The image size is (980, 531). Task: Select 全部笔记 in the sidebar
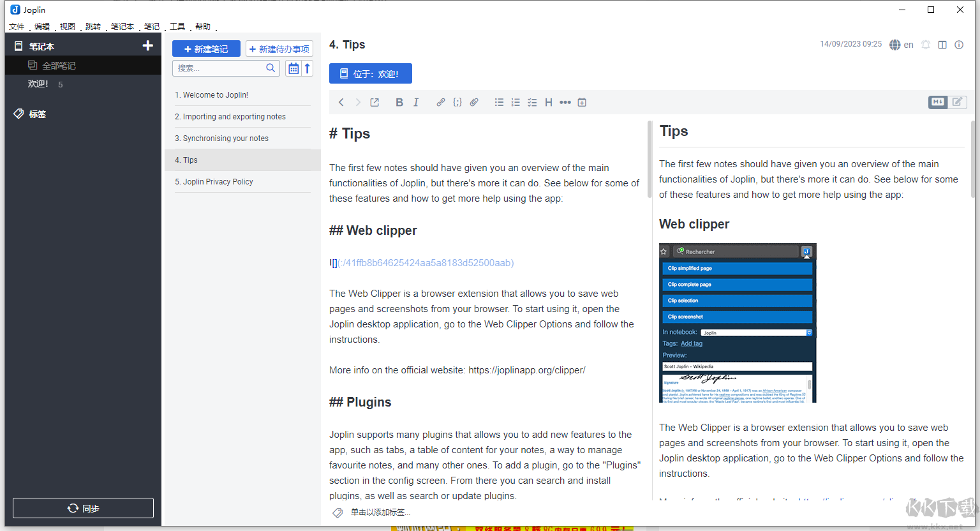pos(83,65)
